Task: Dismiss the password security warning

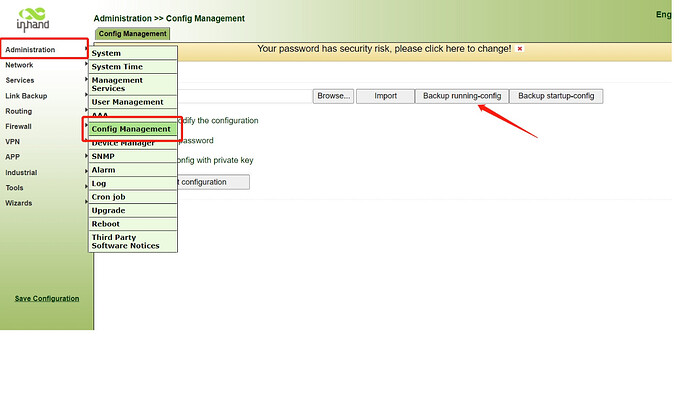Action: point(520,49)
